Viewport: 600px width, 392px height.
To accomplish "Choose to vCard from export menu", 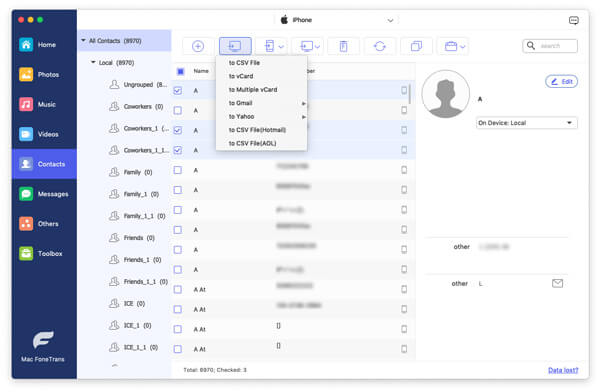I will coord(261,76).
